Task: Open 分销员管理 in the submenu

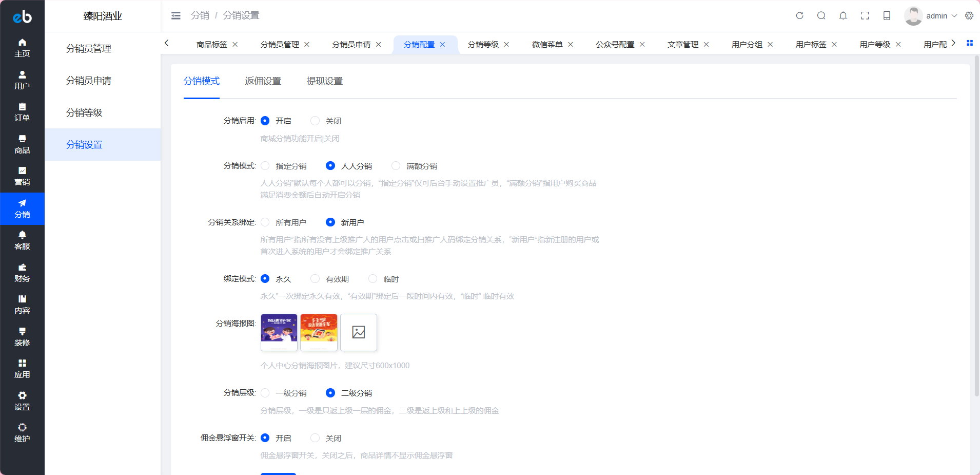Action: [x=88, y=49]
